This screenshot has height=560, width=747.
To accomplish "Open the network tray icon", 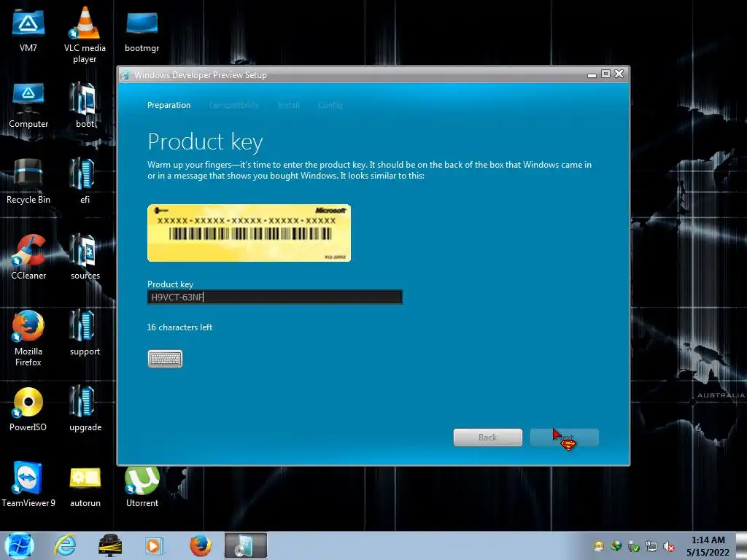I will click(x=651, y=547).
